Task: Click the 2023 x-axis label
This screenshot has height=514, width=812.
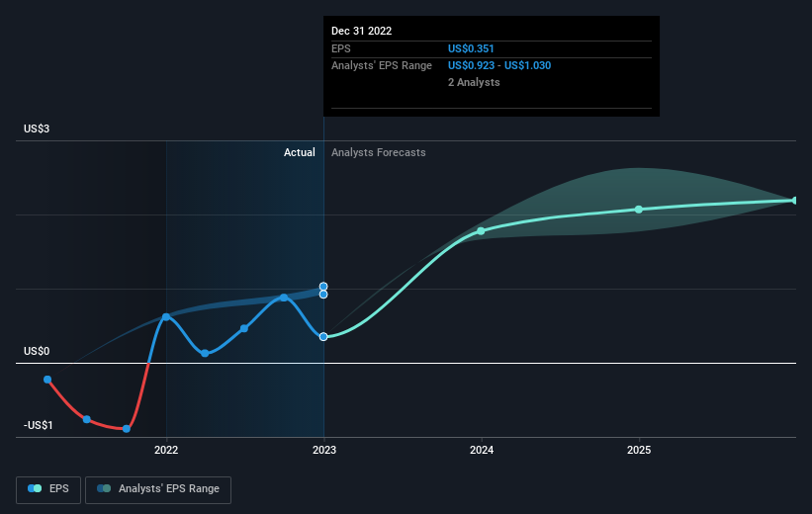Action: pos(324,450)
